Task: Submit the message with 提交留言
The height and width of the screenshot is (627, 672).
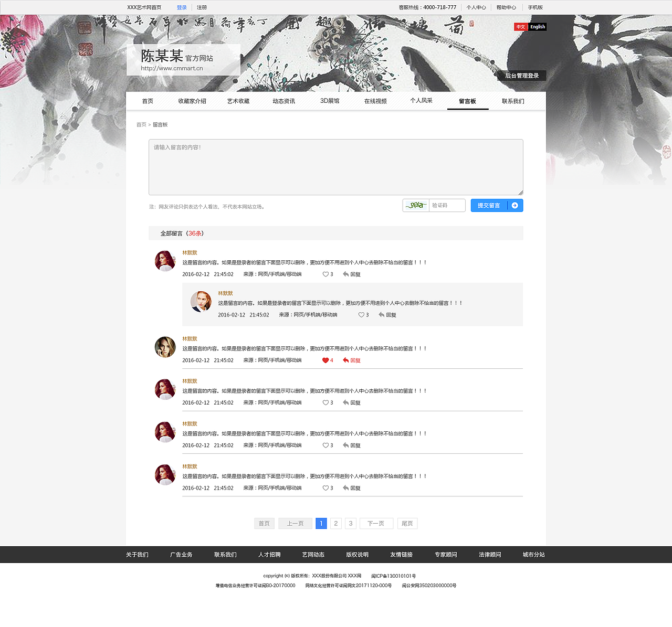Action: [x=497, y=206]
